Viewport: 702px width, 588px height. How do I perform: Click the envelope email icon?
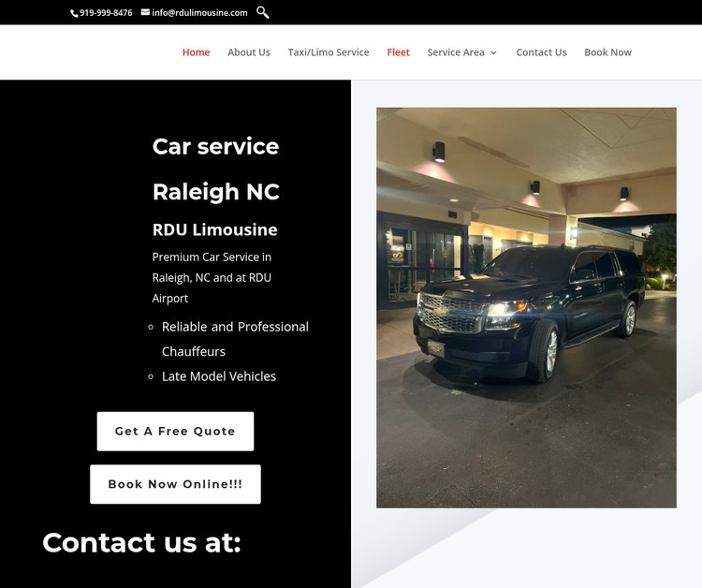point(145,12)
